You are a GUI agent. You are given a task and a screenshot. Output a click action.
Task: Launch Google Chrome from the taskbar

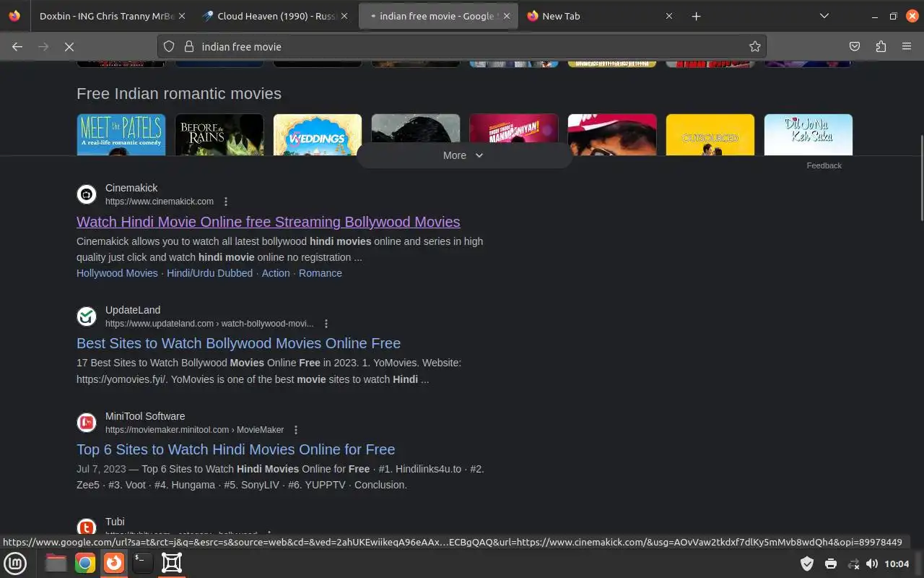point(85,563)
